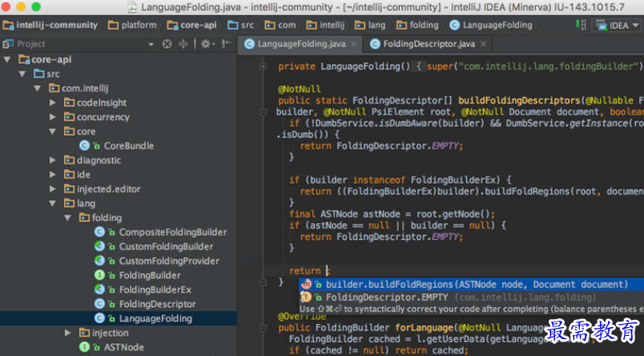644x356 pixels.
Task: Click the CoreBundle class icon
Action: pyautogui.click(x=84, y=145)
